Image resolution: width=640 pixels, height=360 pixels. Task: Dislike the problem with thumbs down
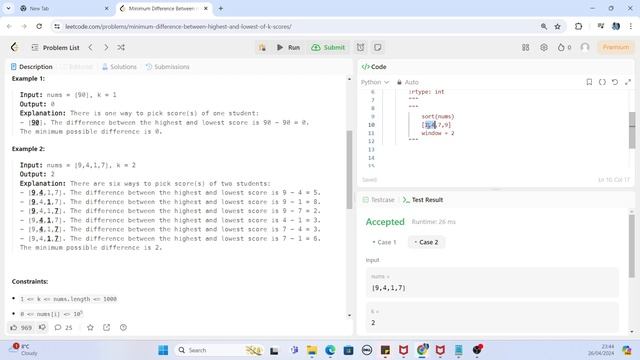pos(42,327)
